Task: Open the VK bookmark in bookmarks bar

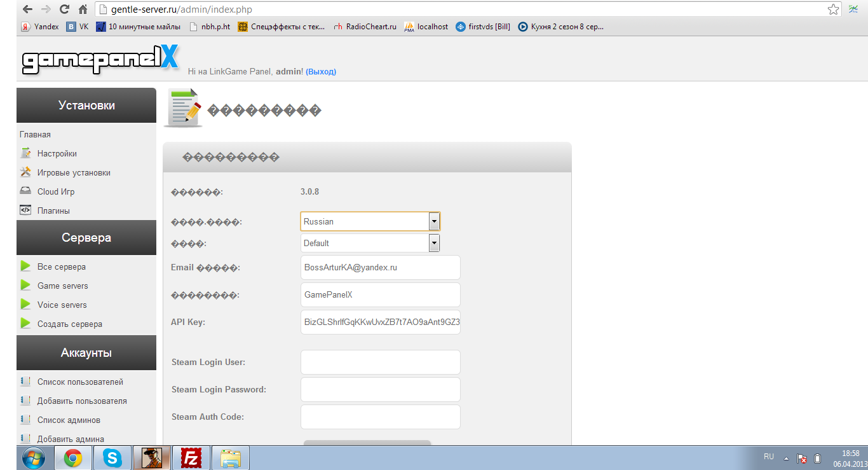Action: 78,27
